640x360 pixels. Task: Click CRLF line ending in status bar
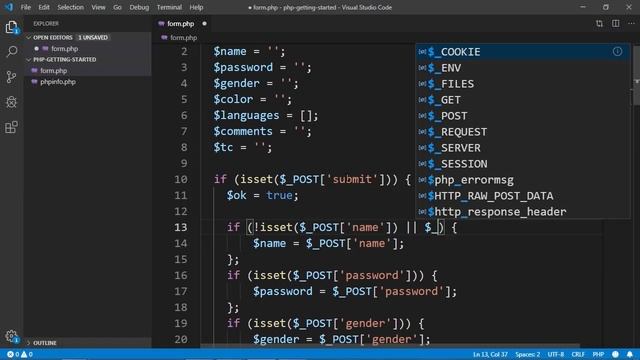tap(578, 354)
